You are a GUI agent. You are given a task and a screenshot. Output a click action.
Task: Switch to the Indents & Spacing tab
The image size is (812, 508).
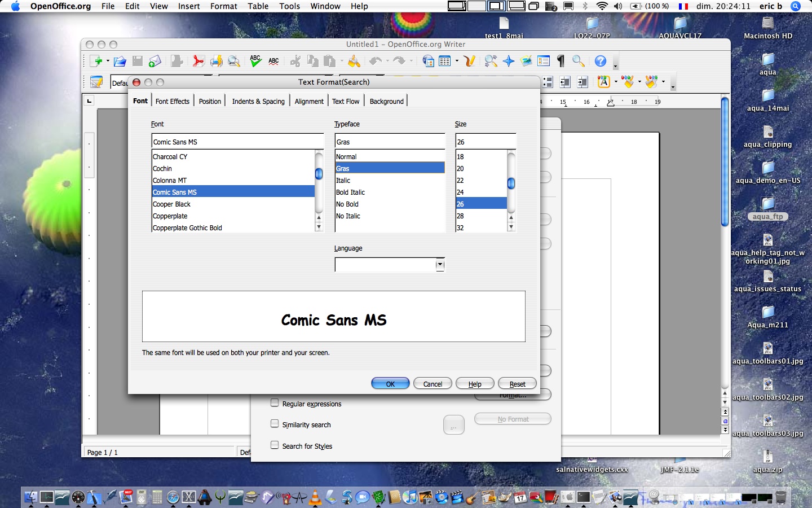click(258, 101)
